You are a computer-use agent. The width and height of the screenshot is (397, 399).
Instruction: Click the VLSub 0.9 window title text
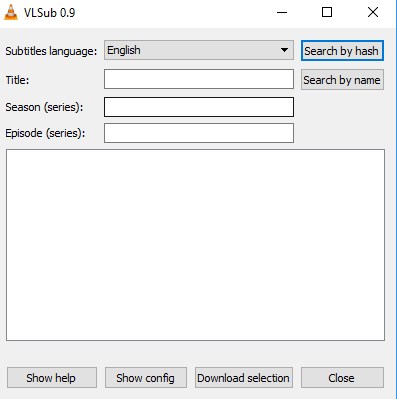tap(49, 13)
